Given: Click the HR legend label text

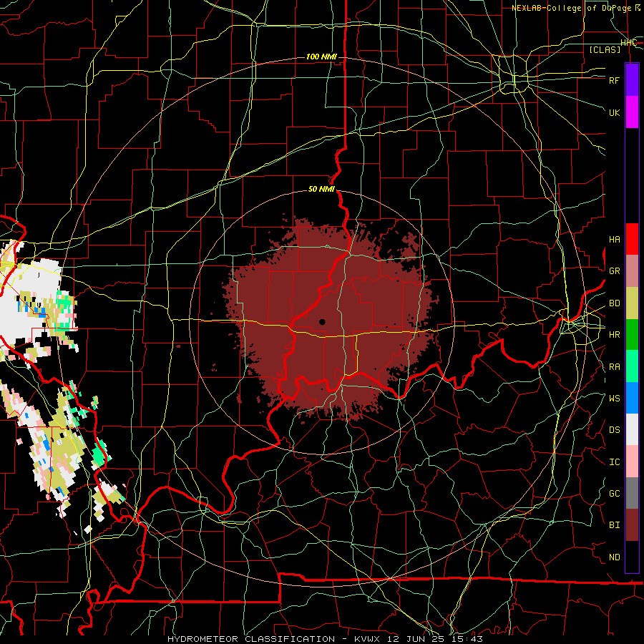Looking at the screenshot, I should click(x=615, y=335).
